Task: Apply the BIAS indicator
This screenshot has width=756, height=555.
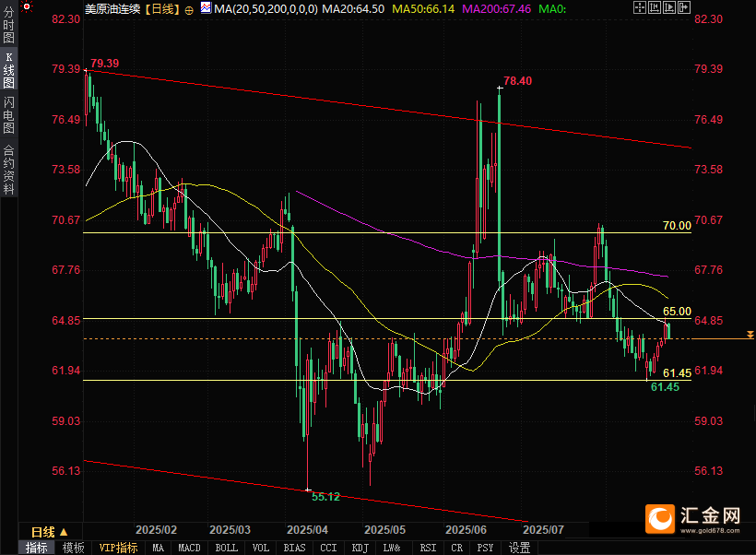Action: [294, 548]
